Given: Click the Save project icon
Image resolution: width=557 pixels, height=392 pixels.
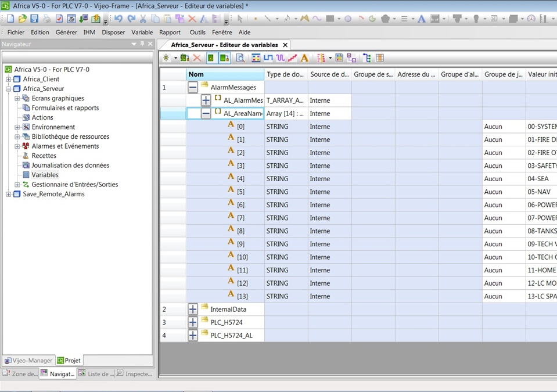Looking at the screenshot, I should 34,19.
